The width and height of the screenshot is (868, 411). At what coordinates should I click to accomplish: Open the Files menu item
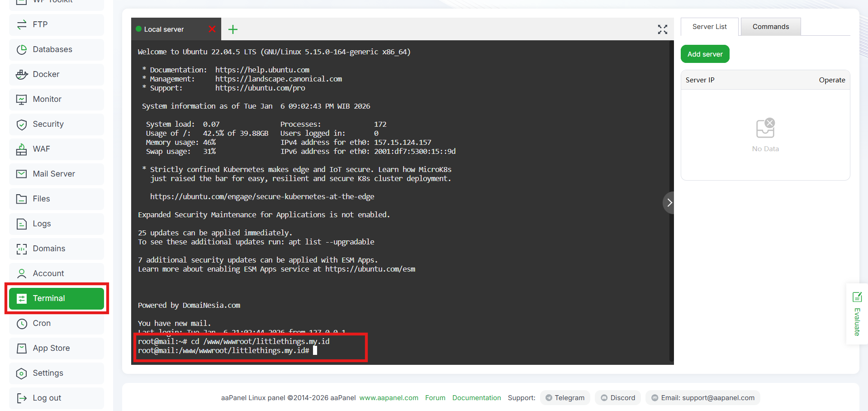click(57, 199)
